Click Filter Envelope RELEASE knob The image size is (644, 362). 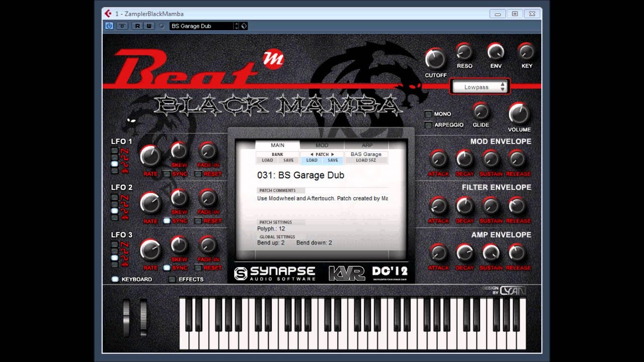[x=517, y=206]
